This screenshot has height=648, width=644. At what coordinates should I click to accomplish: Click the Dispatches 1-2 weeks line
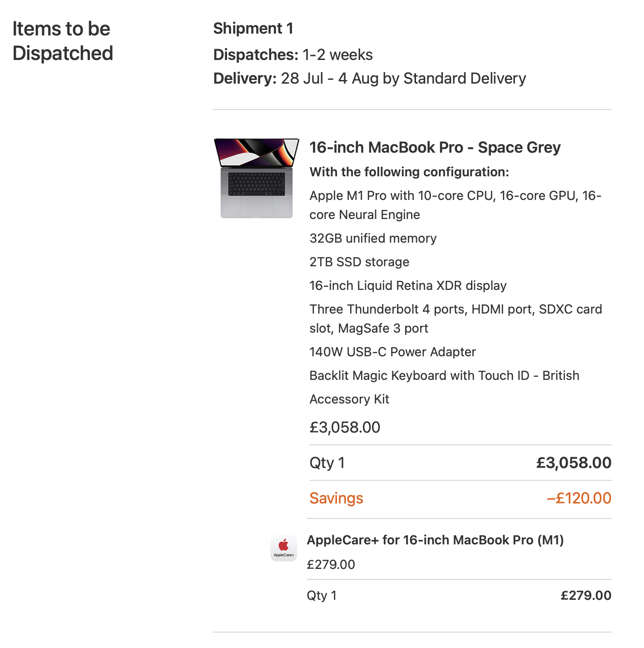click(293, 55)
